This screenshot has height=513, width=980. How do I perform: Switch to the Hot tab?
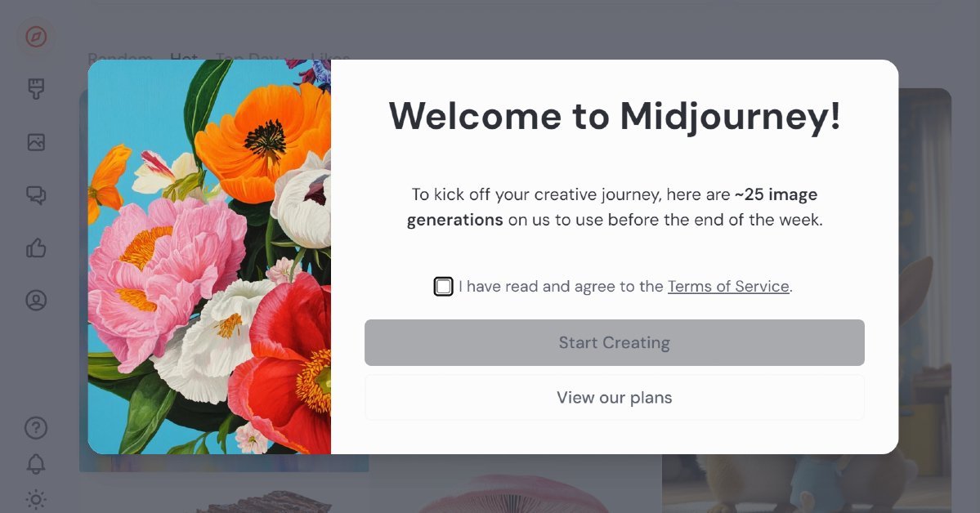pyautogui.click(x=185, y=57)
